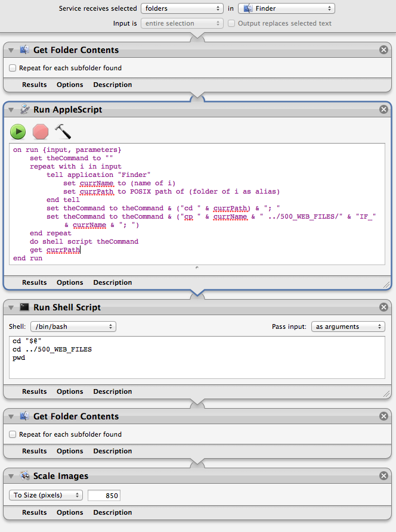This screenshot has width=396, height=532.
Task: Remove the Run AppleScript action
Action: coord(383,109)
